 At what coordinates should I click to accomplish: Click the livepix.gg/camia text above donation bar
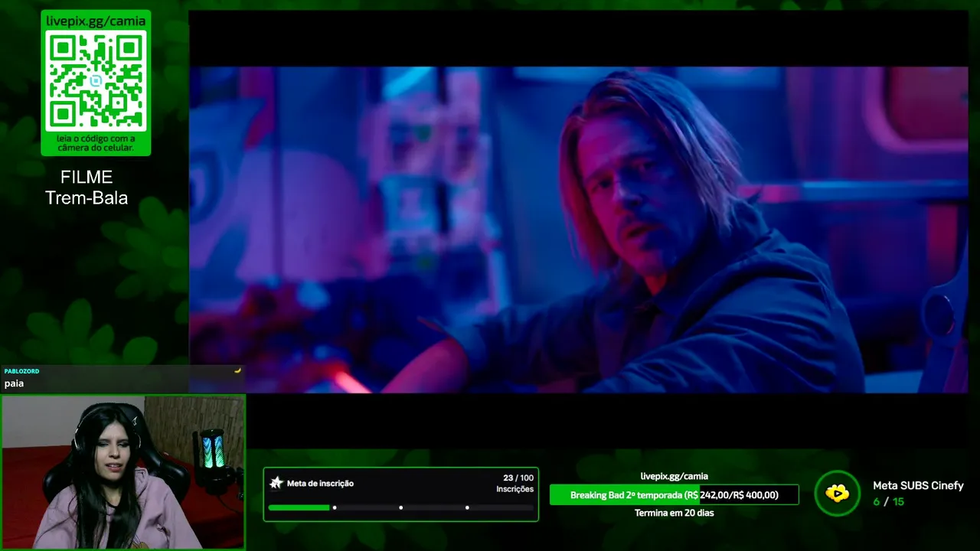(674, 476)
